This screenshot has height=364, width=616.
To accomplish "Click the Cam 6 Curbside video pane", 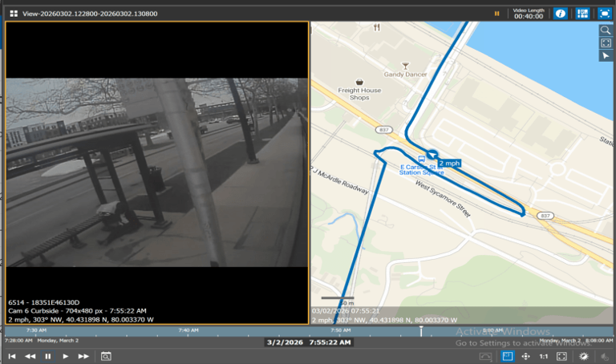I will pyautogui.click(x=156, y=172).
